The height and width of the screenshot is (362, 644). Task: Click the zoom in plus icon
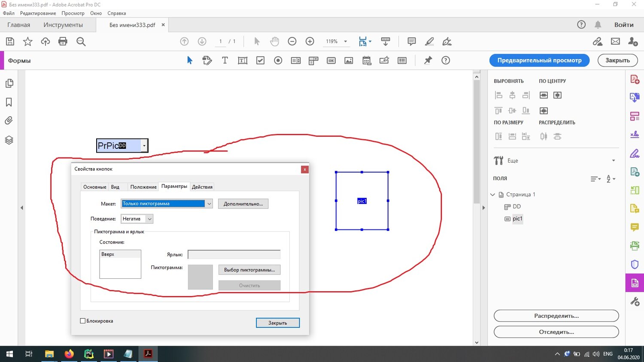click(x=310, y=42)
